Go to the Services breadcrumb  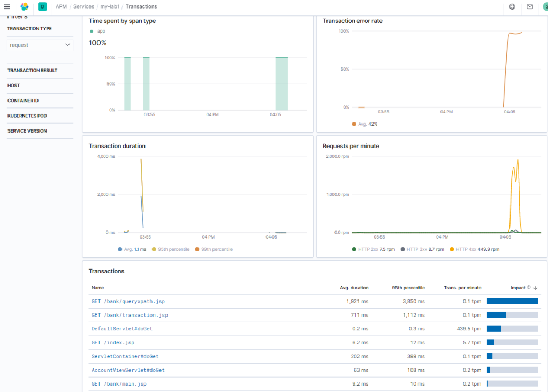click(83, 6)
